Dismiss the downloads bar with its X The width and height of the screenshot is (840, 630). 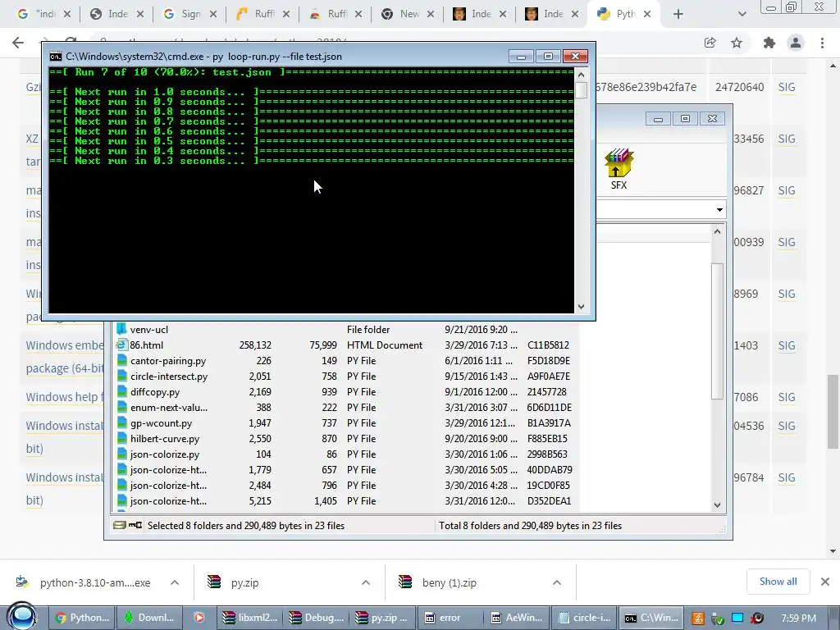coord(825,582)
